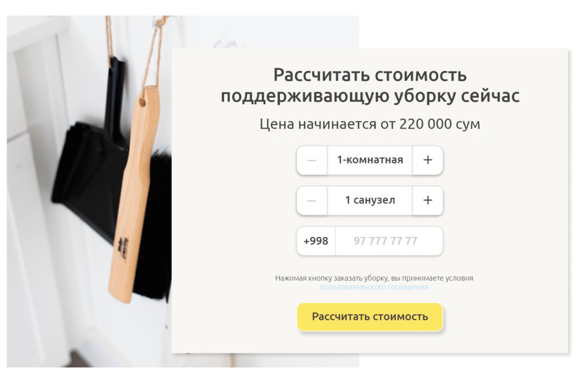Select the 1-комнатная value field
Viewport: 588px width, 376px height.
coord(370,160)
